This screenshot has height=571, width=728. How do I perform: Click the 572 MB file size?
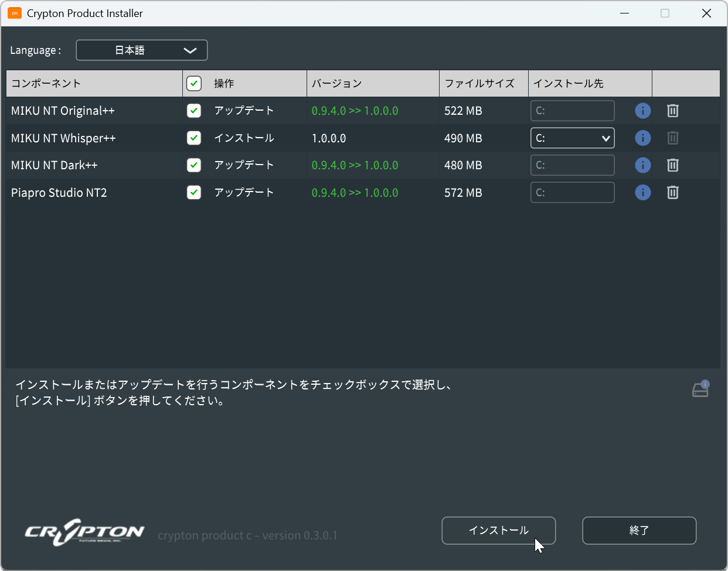click(x=463, y=193)
